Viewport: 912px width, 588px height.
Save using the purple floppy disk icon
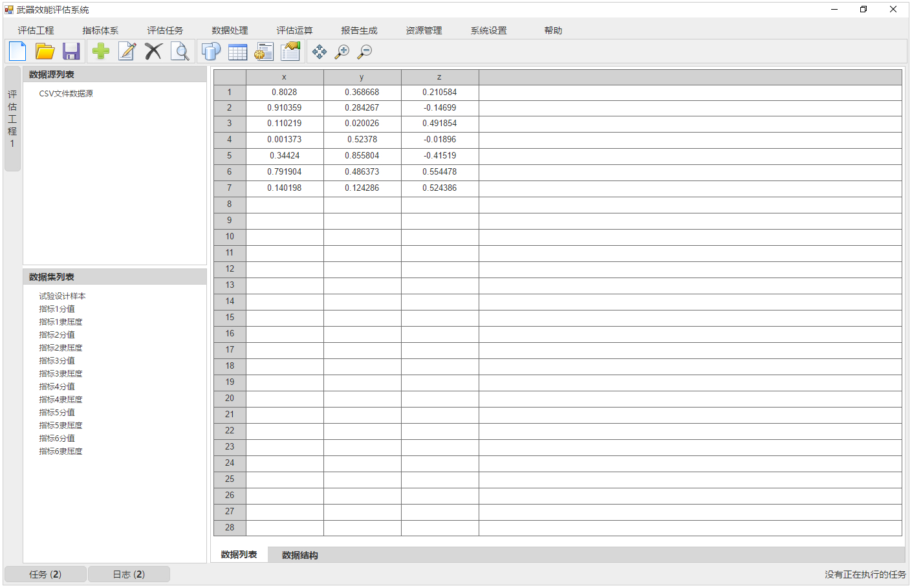(x=71, y=51)
